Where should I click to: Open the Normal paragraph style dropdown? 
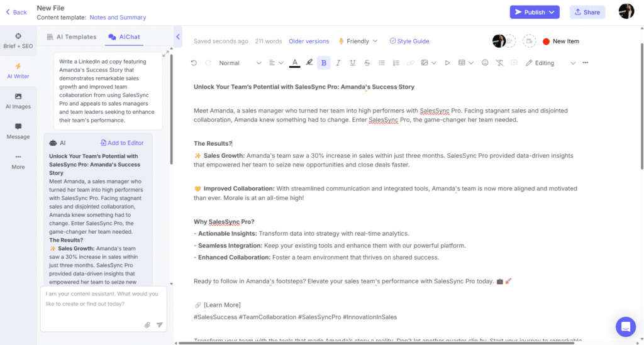[240, 63]
